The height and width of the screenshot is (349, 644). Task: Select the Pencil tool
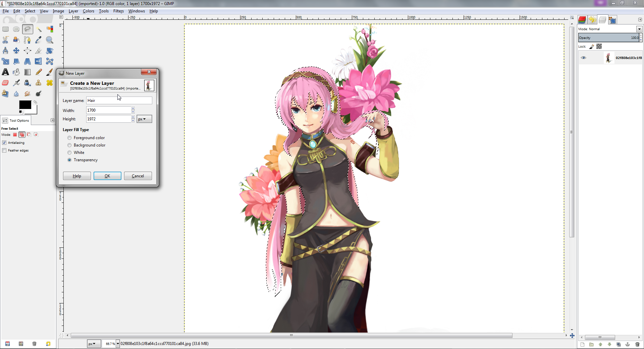pos(39,72)
